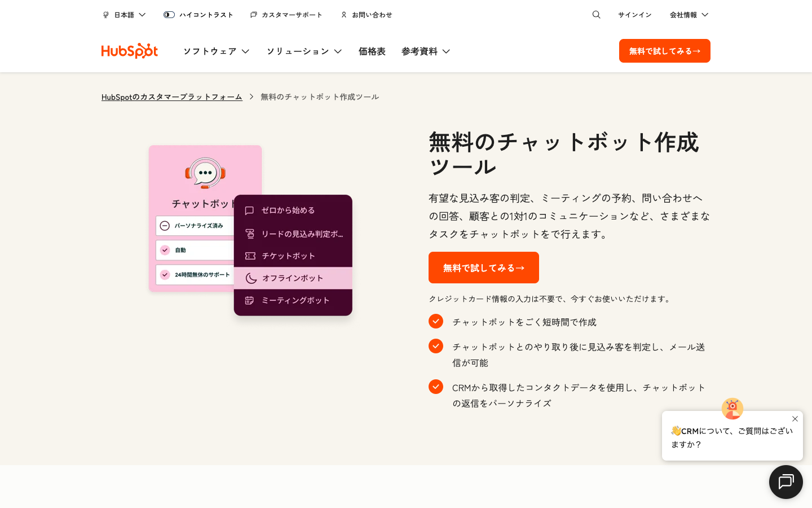Dismiss the CRM chat popup message
The width and height of the screenshot is (812, 508).
click(x=795, y=419)
